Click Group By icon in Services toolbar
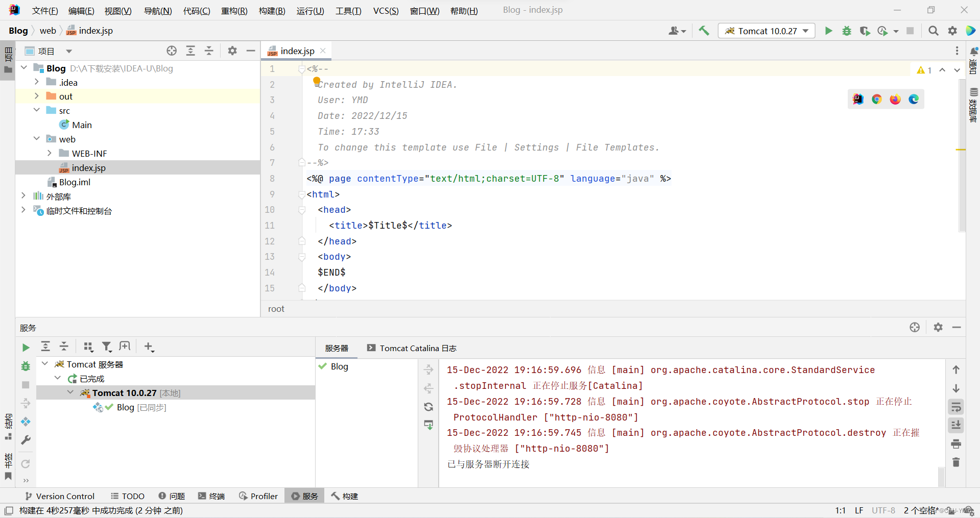The image size is (980, 518). (88, 347)
